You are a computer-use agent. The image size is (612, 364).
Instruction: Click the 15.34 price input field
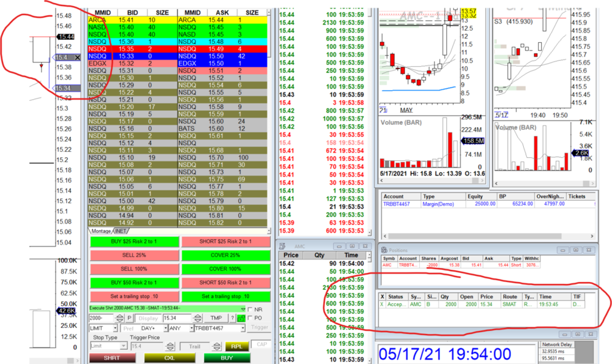click(x=177, y=318)
